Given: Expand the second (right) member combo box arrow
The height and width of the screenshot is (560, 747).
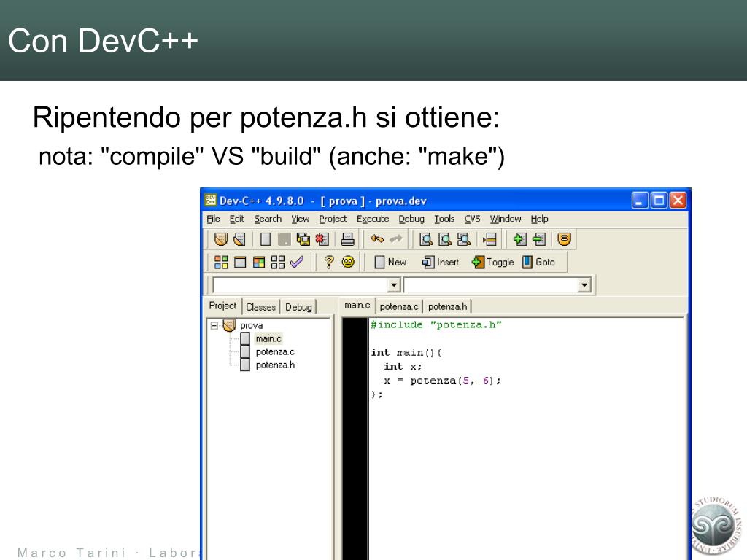Looking at the screenshot, I should [584, 285].
